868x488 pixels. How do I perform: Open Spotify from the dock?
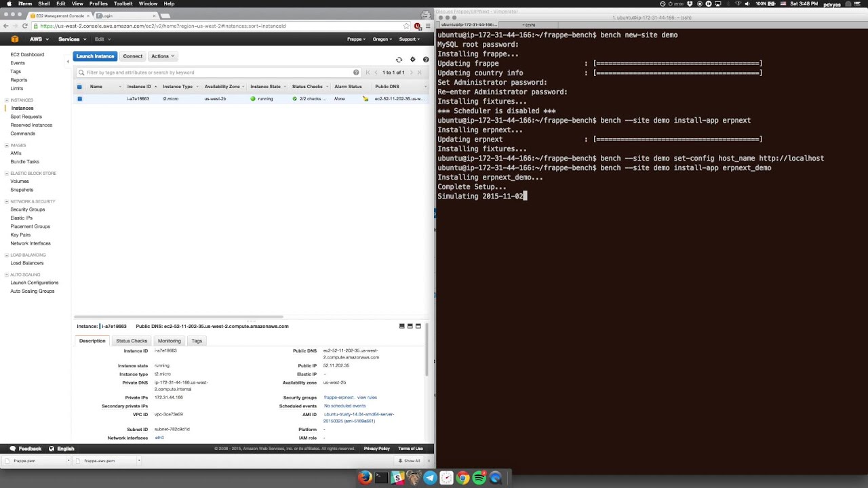pos(479,478)
